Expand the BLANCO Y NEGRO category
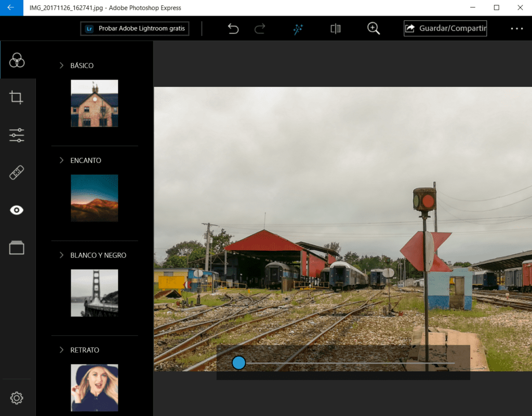Viewport: 532px width, 416px height. tap(61, 255)
